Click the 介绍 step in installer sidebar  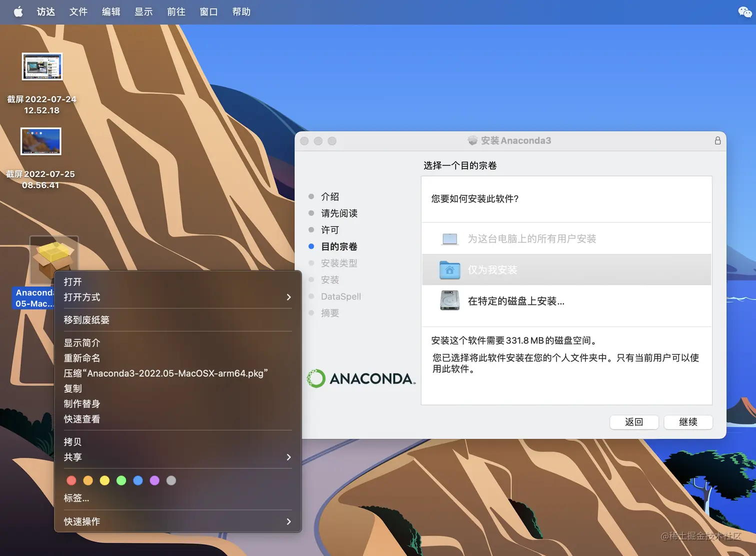pos(330,197)
